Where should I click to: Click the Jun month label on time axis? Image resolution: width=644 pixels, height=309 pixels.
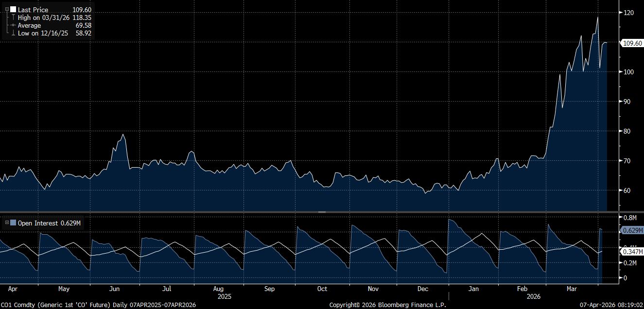click(114, 289)
